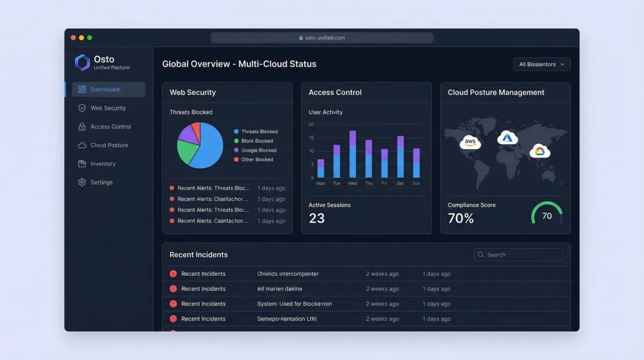This screenshot has height=360, width=644.
Task: Select the Cloud Posture cloud icon
Action: click(82, 145)
